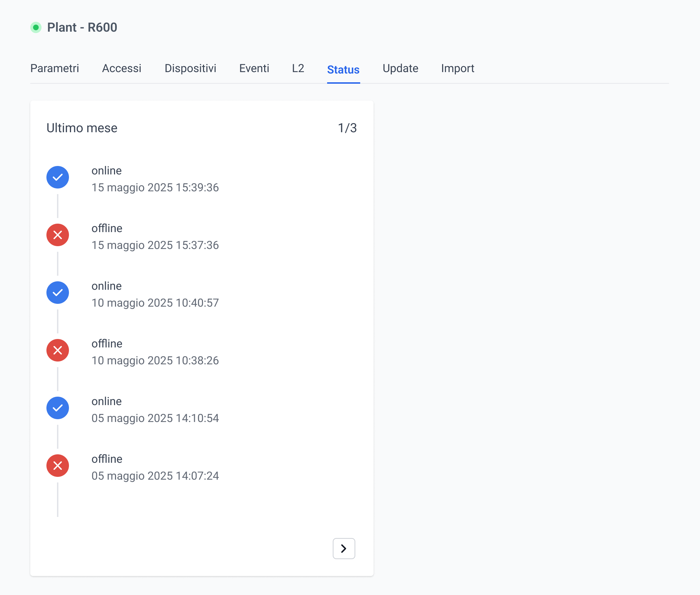Click the blue checkmark icon for 15 maggio online
700x595 pixels.
point(58,177)
